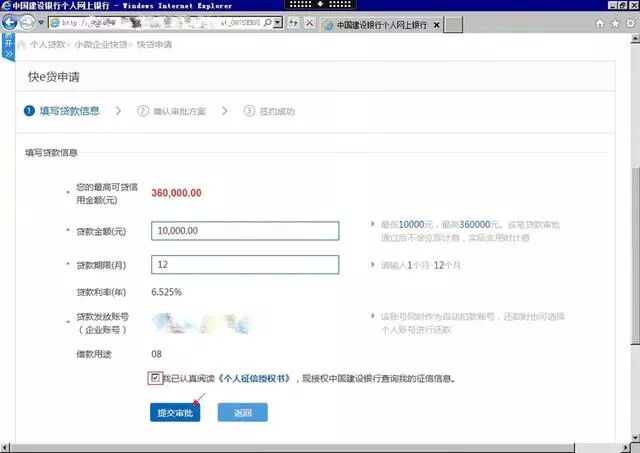Click the refresh page icon

pos(293,23)
